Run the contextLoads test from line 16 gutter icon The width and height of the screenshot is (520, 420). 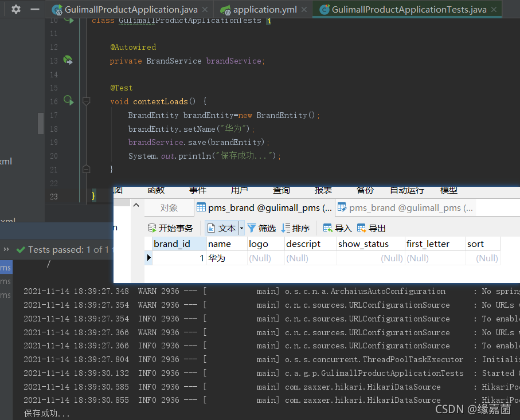pos(69,100)
